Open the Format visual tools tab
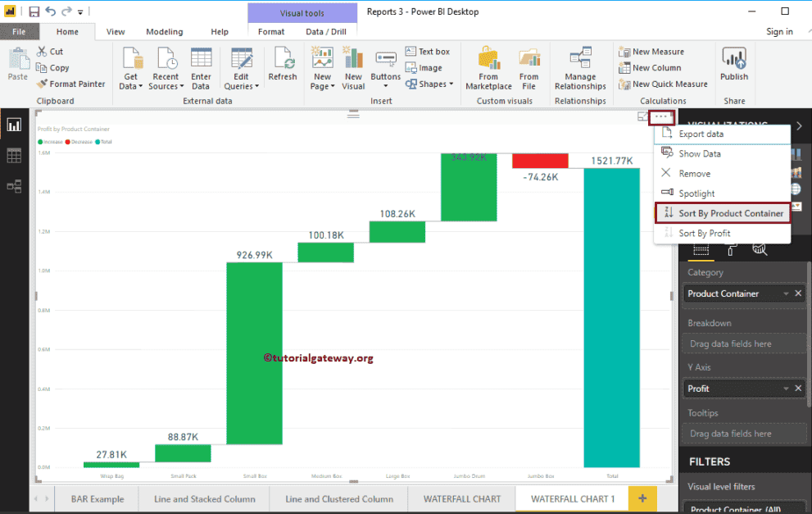This screenshot has height=514, width=812. point(271,32)
